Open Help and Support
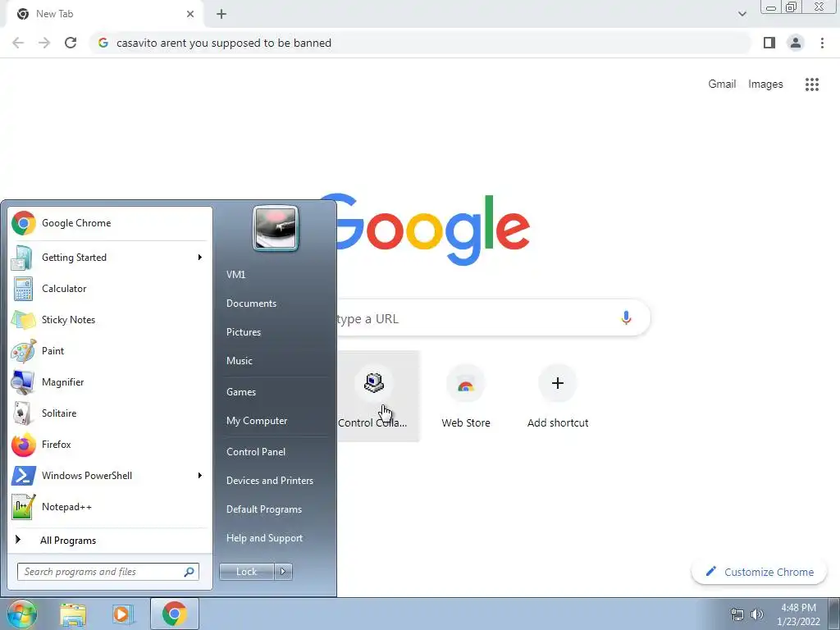The image size is (840, 630). point(264,538)
